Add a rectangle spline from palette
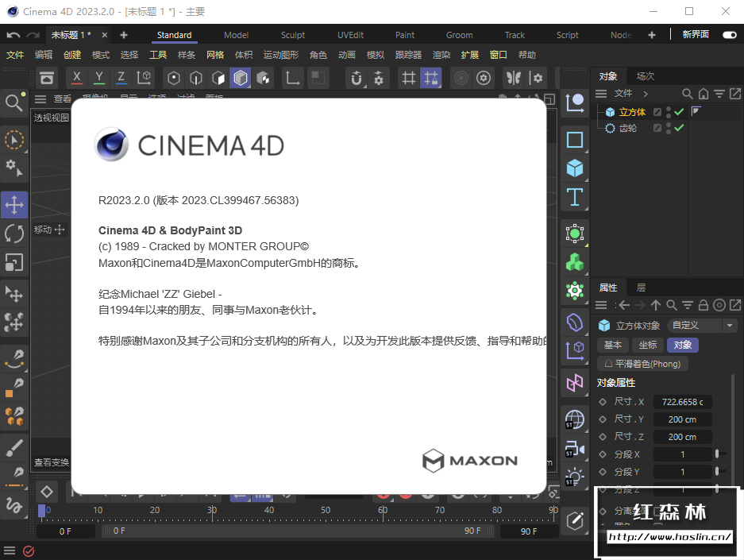Screen dimensions: 744x560 click(575, 140)
